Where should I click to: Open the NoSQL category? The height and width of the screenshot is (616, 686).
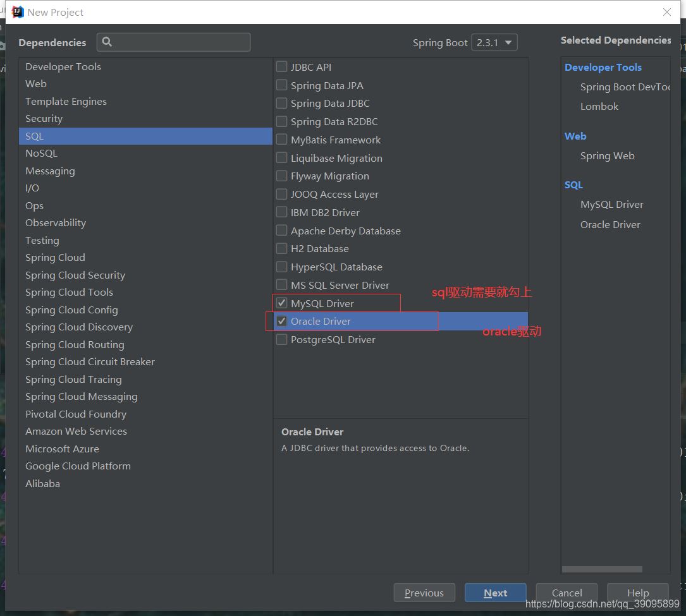[145, 153]
